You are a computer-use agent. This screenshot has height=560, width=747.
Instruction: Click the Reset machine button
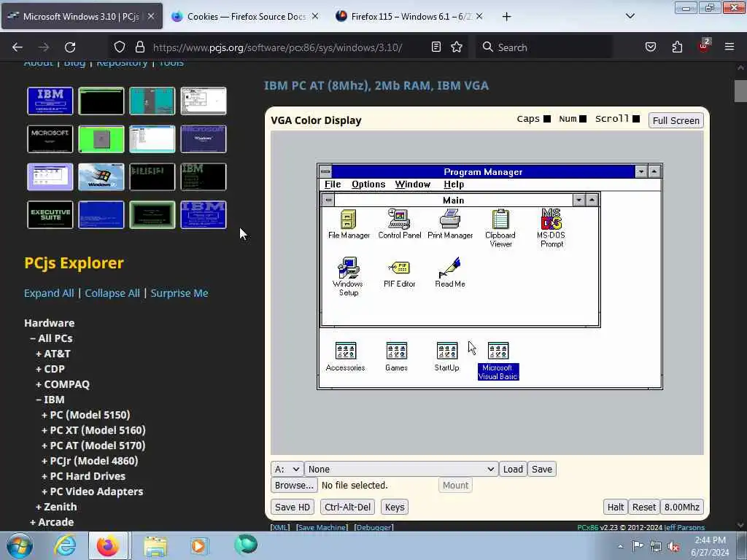point(644,507)
